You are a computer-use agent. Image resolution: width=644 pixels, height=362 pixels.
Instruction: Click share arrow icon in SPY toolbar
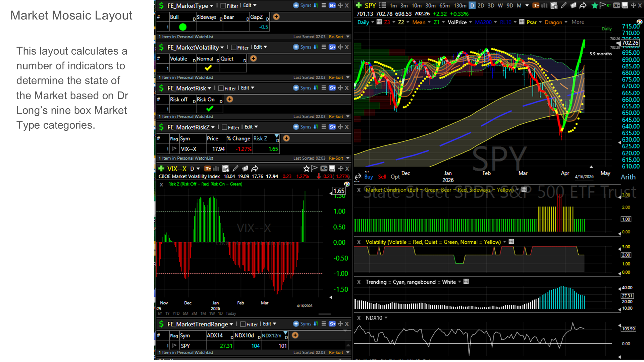click(583, 5)
